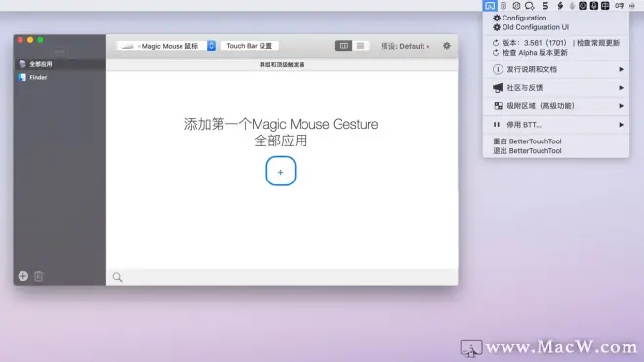Click the 全部应用 globe icon in sidebar
Screen dimensions: 644x362
tap(22, 64)
